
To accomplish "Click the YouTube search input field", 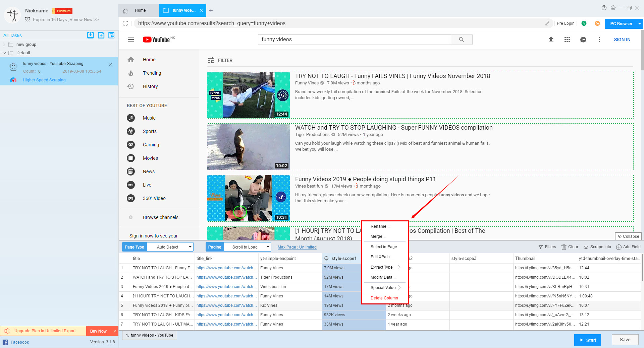I will pos(354,40).
